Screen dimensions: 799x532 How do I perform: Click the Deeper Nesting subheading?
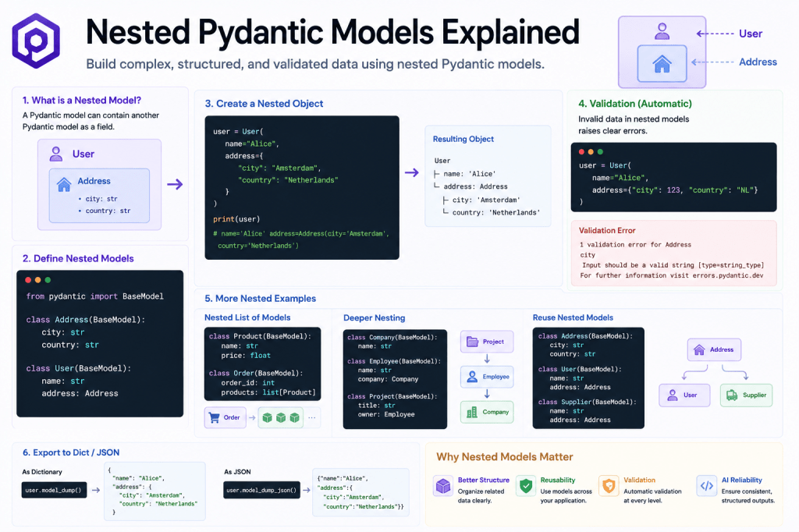tap(374, 318)
